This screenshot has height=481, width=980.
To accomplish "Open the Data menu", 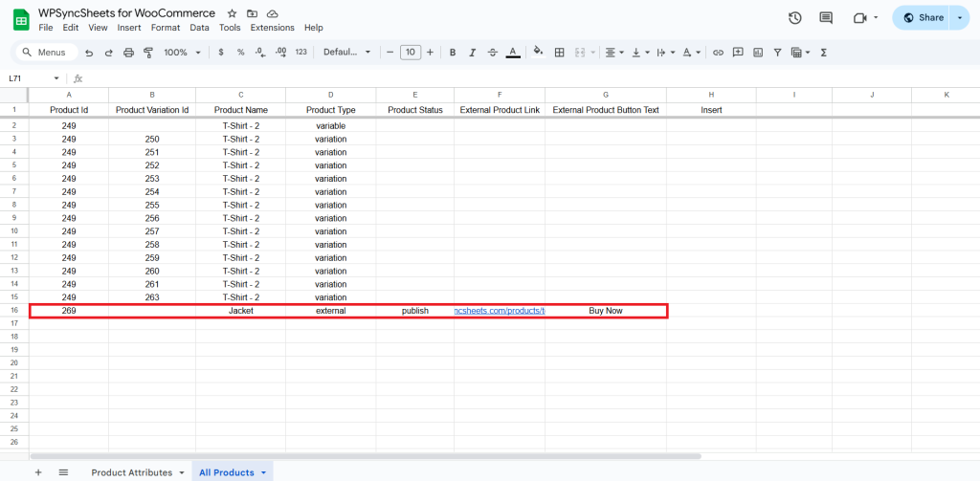I will pos(199,28).
